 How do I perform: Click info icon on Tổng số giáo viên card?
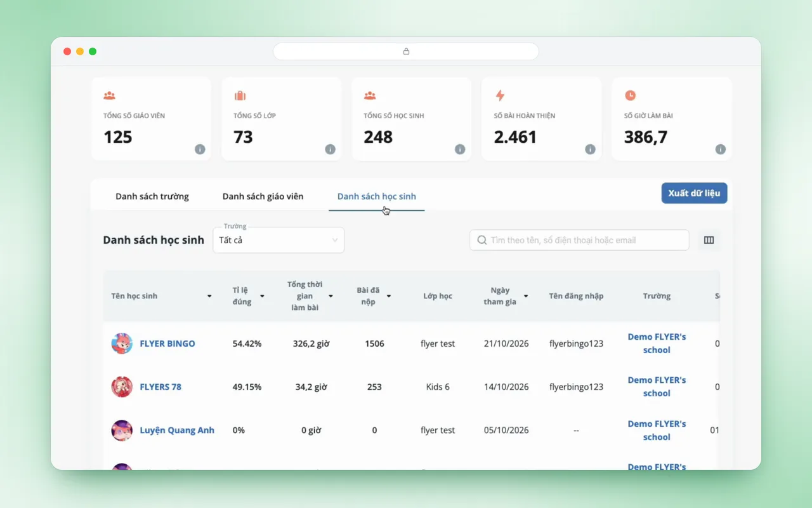pyautogui.click(x=200, y=149)
